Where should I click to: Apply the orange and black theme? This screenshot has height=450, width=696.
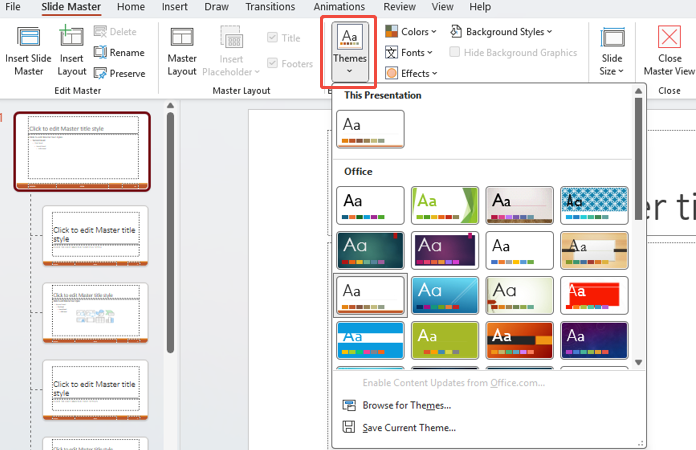[519, 340]
